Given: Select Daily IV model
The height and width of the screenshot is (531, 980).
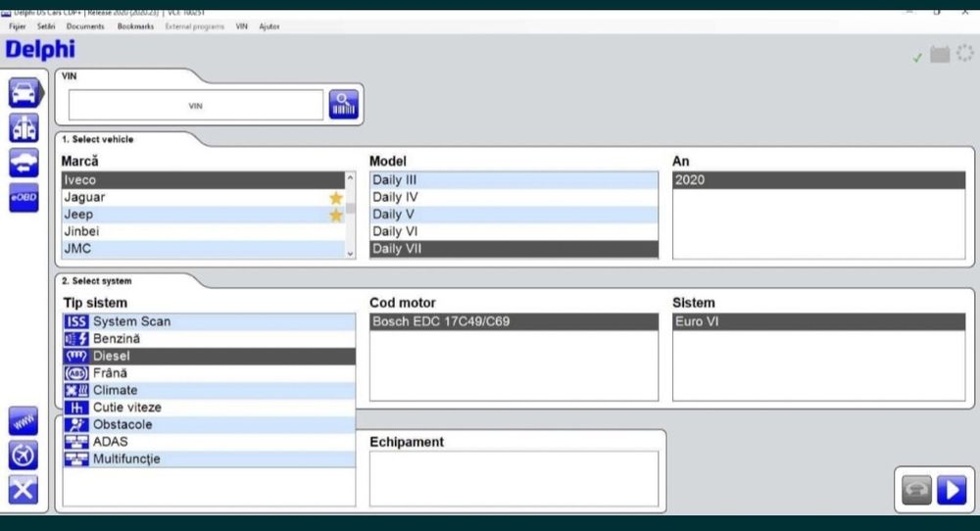Looking at the screenshot, I should [x=514, y=197].
